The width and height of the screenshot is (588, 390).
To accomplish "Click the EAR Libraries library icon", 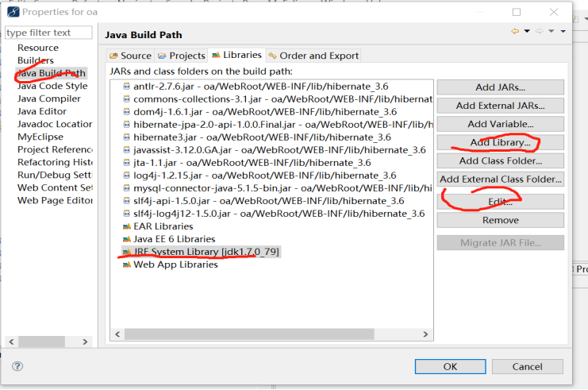I will [127, 226].
